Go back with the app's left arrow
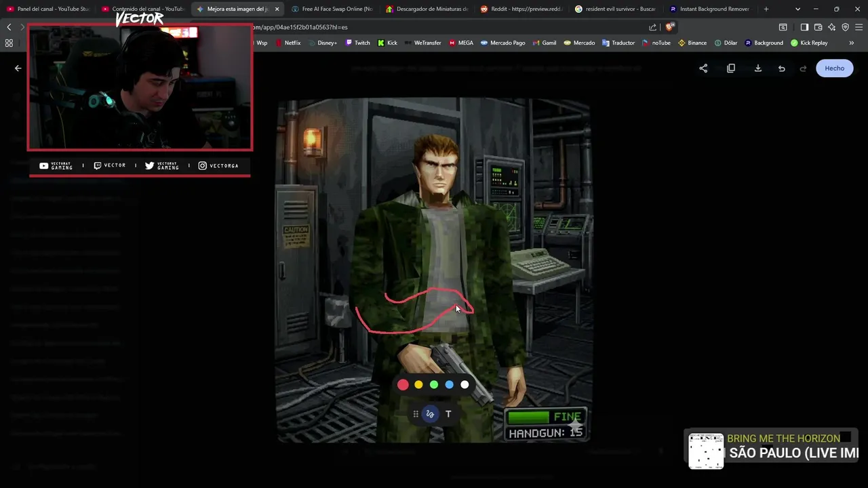The image size is (868, 488). [18, 68]
